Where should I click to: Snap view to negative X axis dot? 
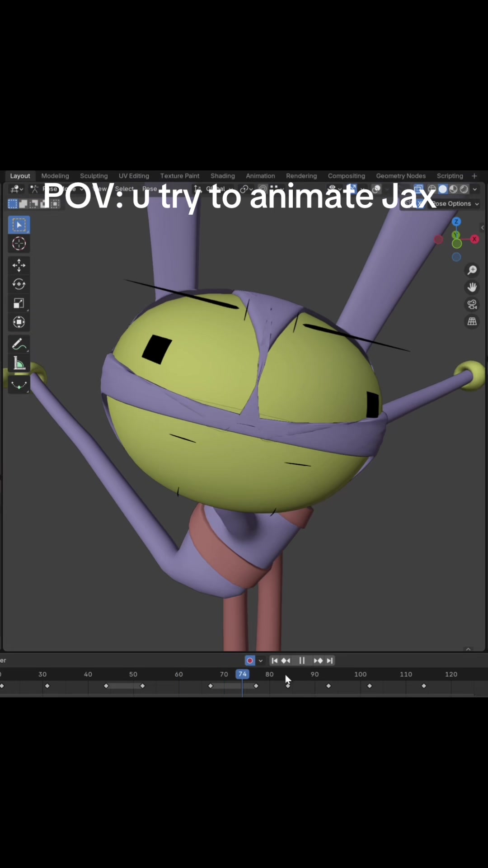438,240
